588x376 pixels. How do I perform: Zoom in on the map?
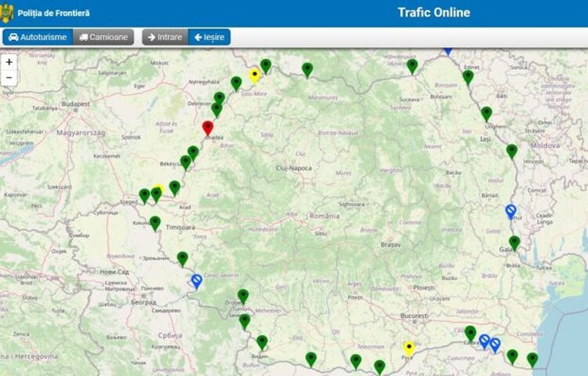click(9, 61)
